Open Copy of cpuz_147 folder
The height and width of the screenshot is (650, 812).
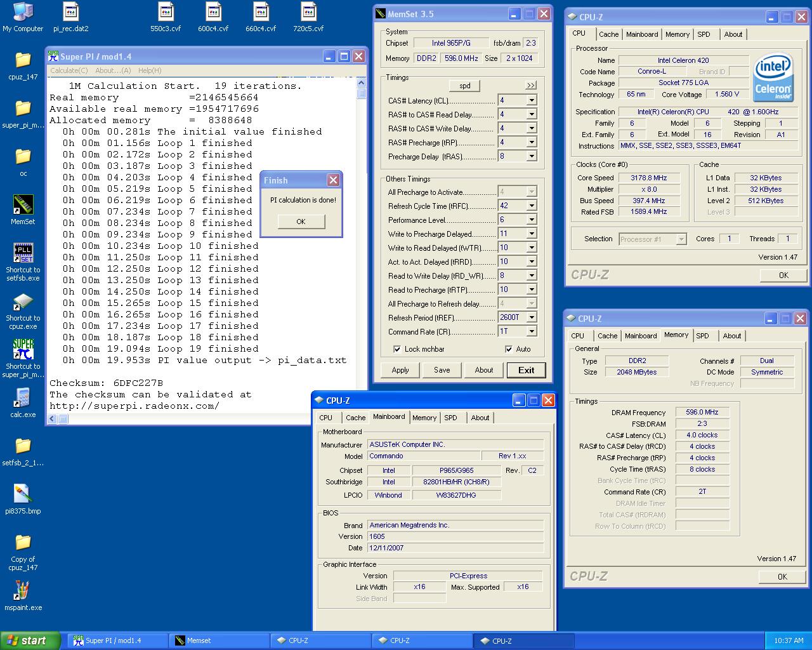click(x=23, y=552)
